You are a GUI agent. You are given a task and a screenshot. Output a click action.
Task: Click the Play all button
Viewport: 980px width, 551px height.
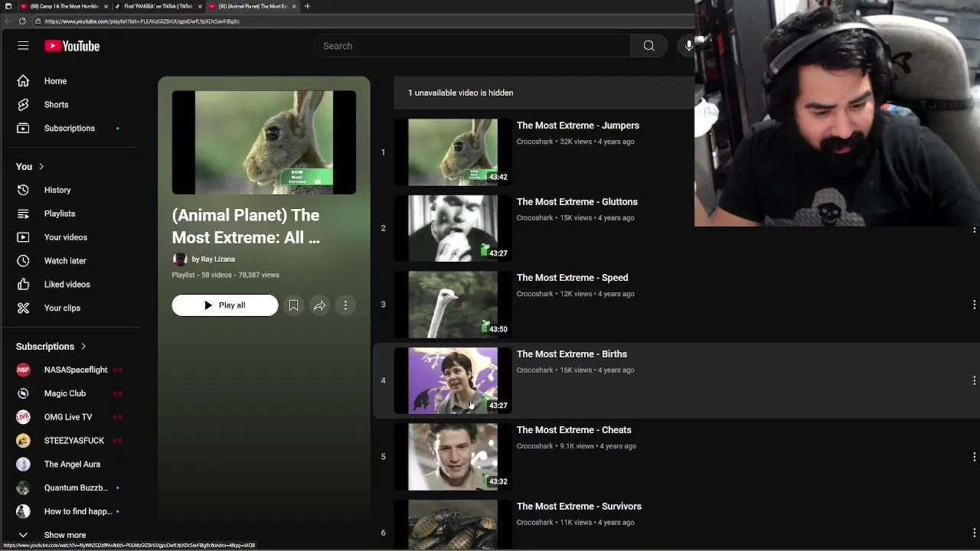tap(225, 305)
